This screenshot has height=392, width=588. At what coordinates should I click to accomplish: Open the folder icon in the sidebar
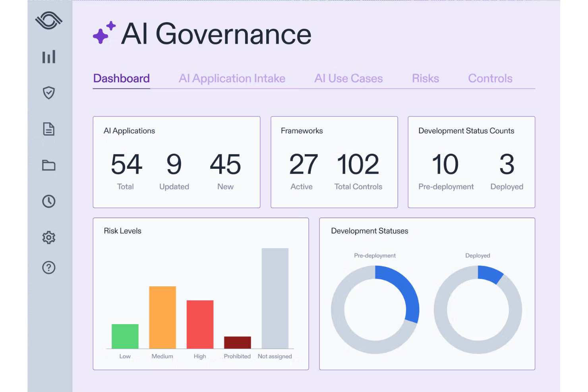(49, 165)
